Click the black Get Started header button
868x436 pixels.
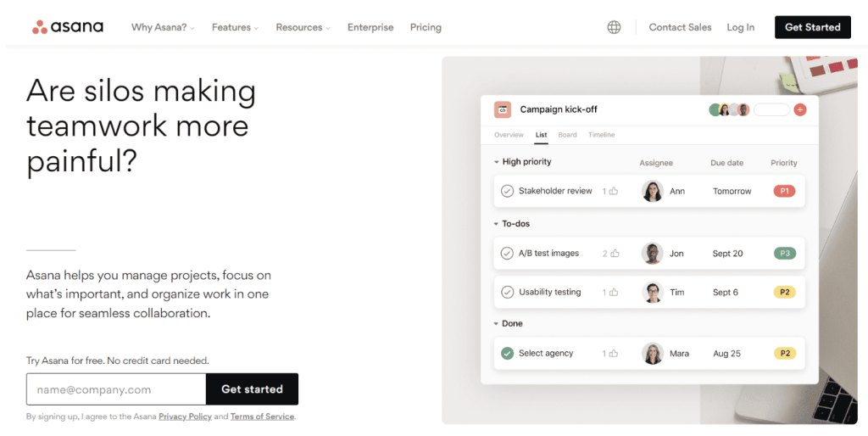coord(812,27)
